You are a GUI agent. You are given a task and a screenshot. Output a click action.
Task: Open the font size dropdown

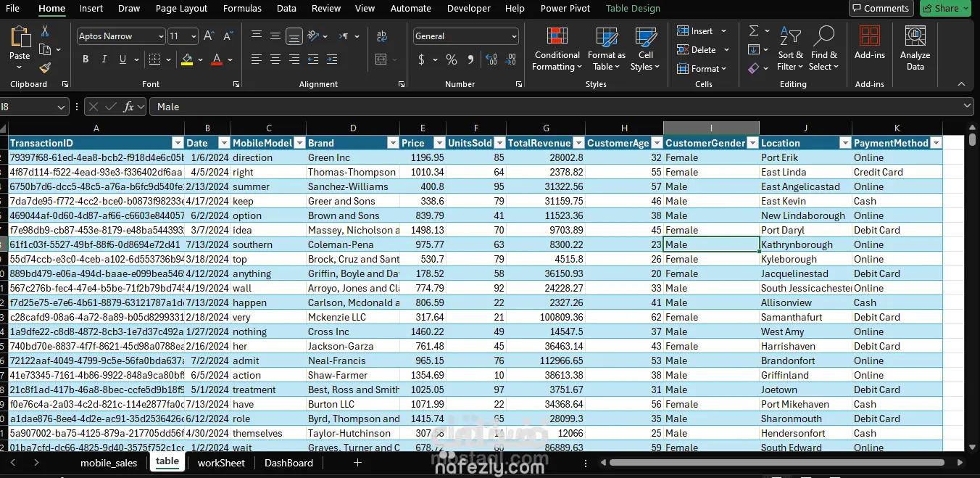pyautogui.click(x=194, y=36)
